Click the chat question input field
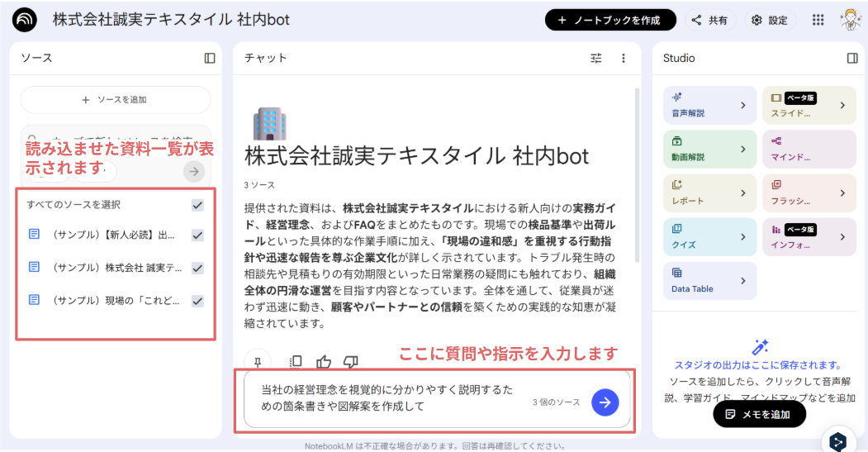 (388, 397)
